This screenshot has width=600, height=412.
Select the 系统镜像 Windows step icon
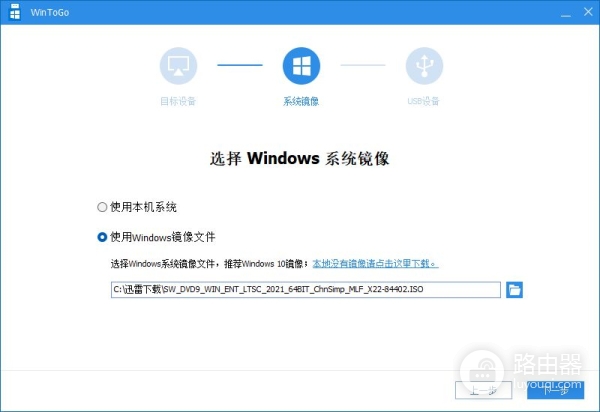(x=302, y=66)
